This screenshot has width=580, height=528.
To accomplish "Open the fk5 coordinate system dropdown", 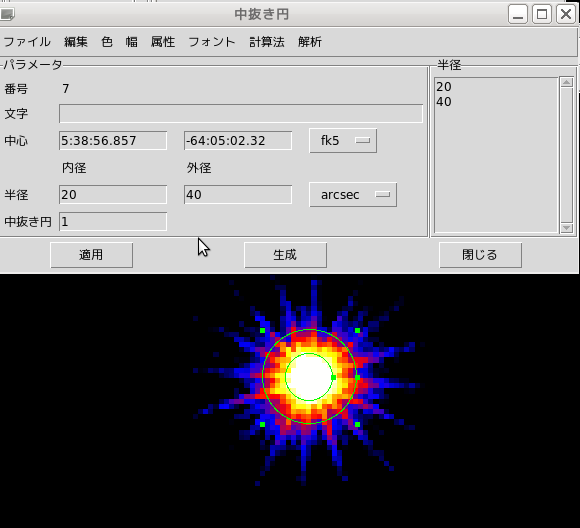I will pyautogui.click(x=343, y=141).
